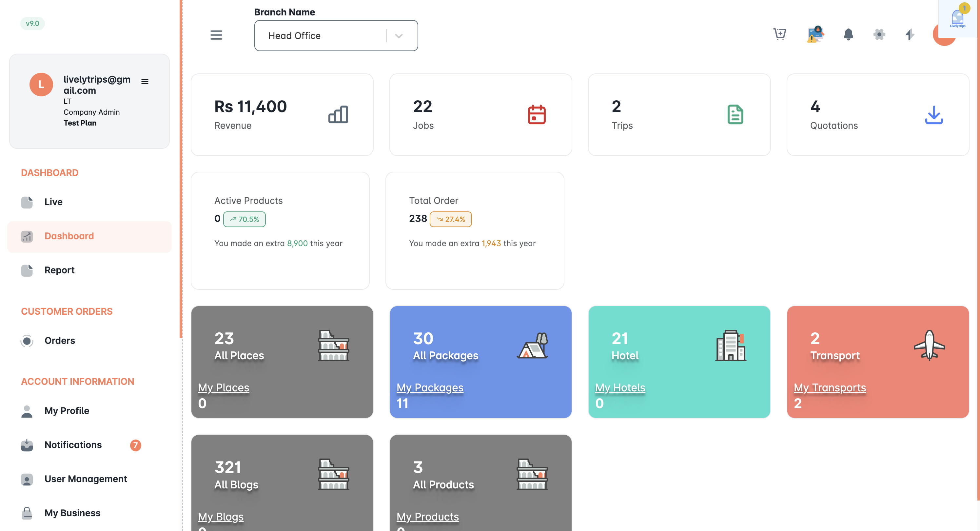Go to Orders in sidebar
Image resolution: width=980 pixels, height=531 pixels.
pos(59,341)
